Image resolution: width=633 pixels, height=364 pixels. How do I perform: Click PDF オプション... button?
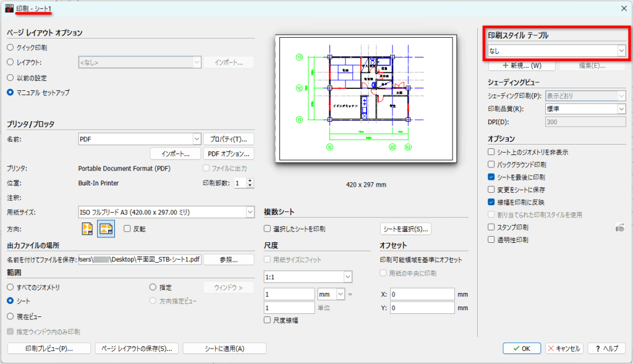point(229,154)
